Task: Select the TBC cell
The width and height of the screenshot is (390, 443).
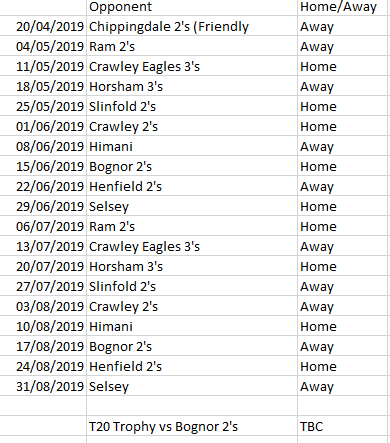Action: point(342,426)
